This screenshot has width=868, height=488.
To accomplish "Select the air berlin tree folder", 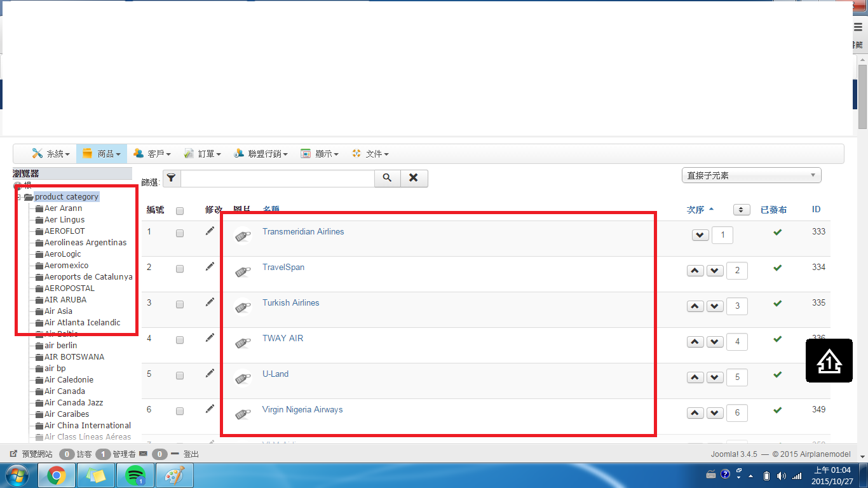I will coord(60,346).
